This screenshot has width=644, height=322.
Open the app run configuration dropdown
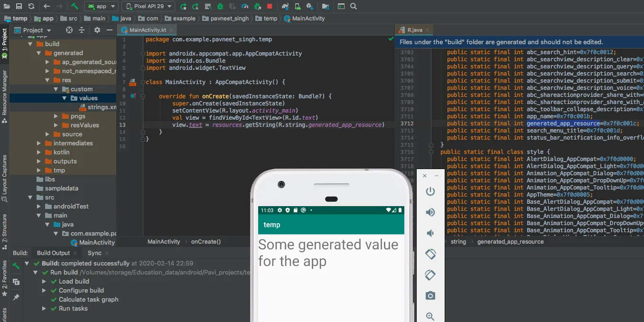click(x=101, y=6)
